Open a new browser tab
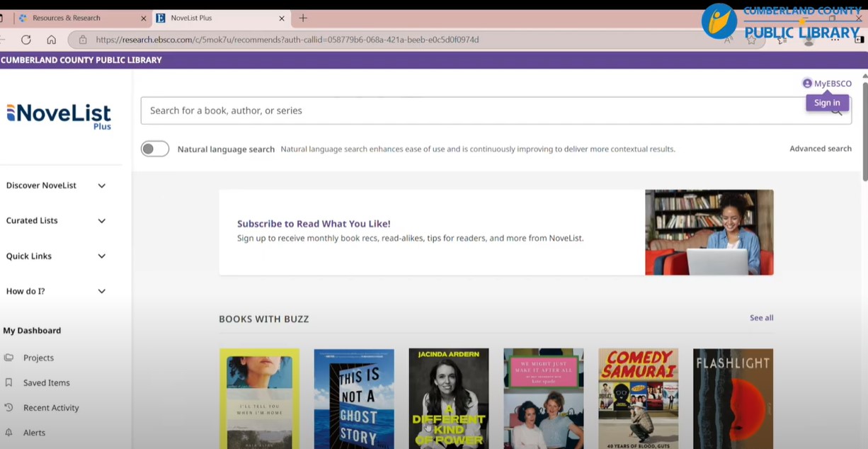This screenshot has width=868, height=449. (303, 18)
